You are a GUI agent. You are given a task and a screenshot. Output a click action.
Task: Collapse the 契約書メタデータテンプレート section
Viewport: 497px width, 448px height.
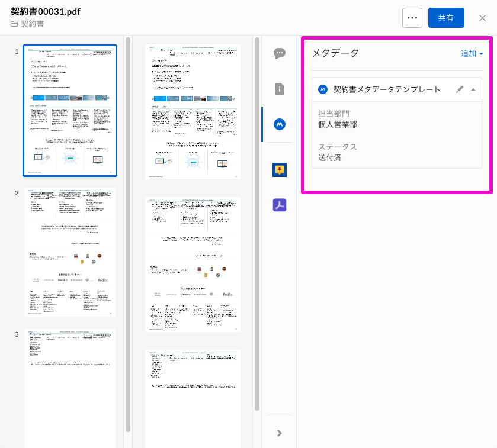[x=473, y=89]
